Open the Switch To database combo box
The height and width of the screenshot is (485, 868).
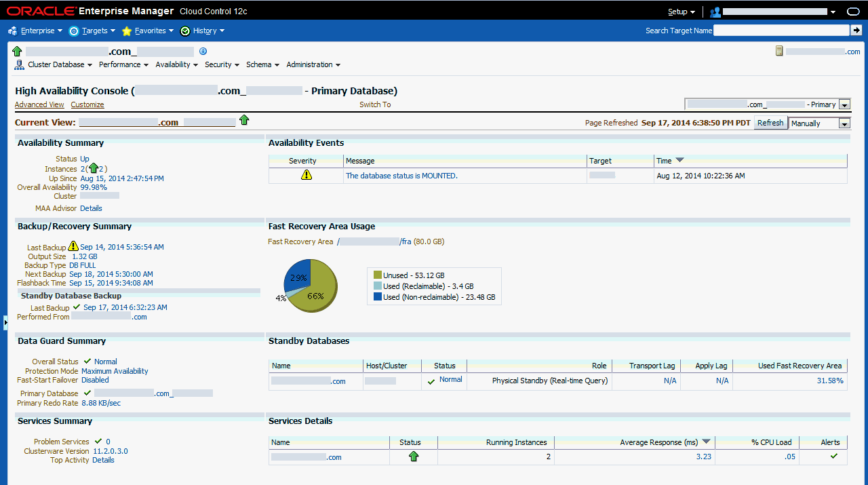coord(768,104)
